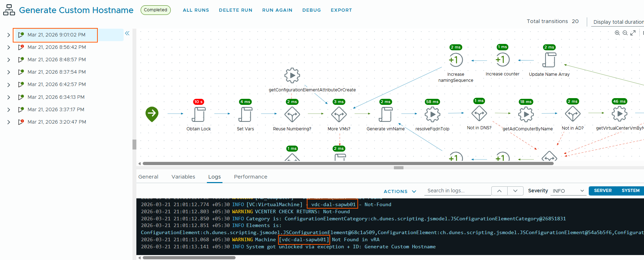Viewport: 644px width, 260px height.
Task: Click the Increase counter node
Action: [x=502, y=60]
